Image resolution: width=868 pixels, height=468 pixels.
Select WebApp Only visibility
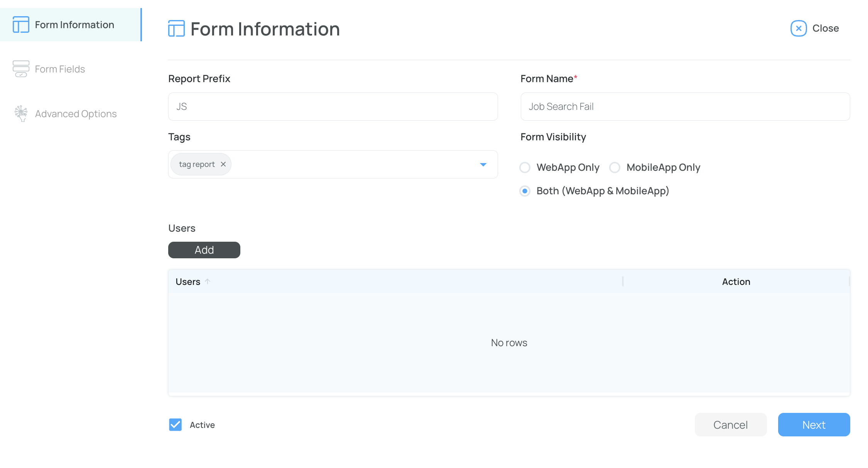525,168
